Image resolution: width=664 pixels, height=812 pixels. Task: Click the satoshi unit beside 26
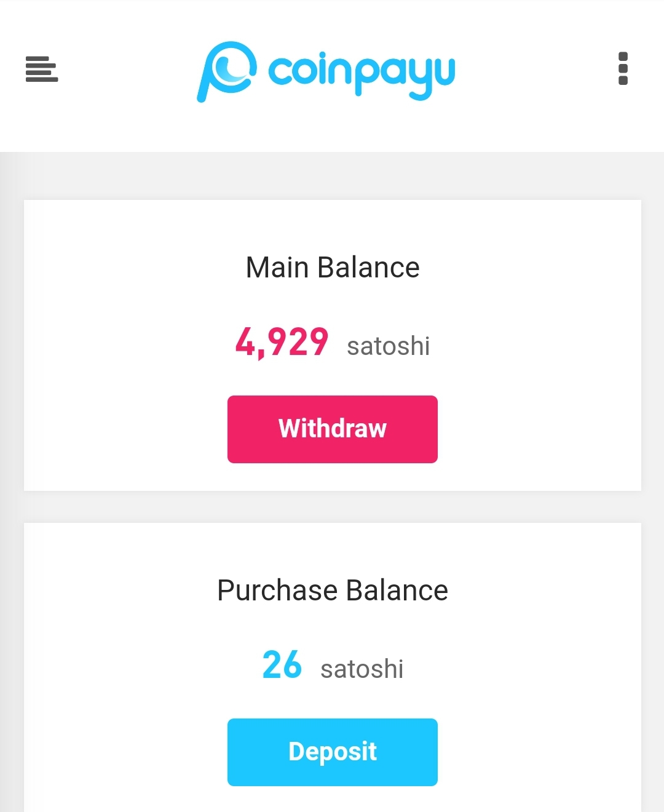pos(362,669)
